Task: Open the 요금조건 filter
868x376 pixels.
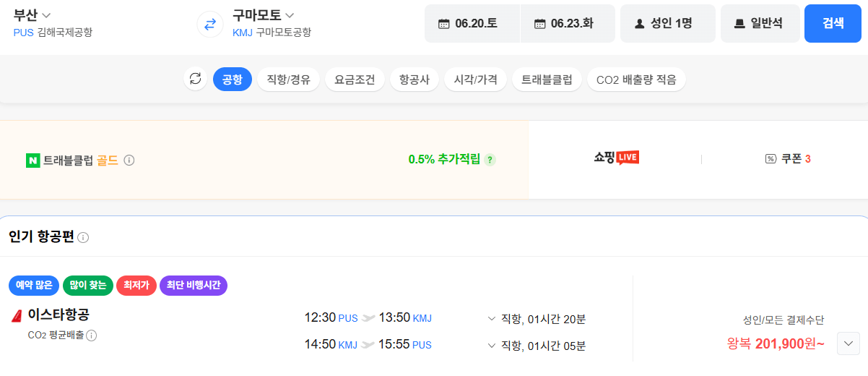Action: pyautogui.click(x=355, y=80)
